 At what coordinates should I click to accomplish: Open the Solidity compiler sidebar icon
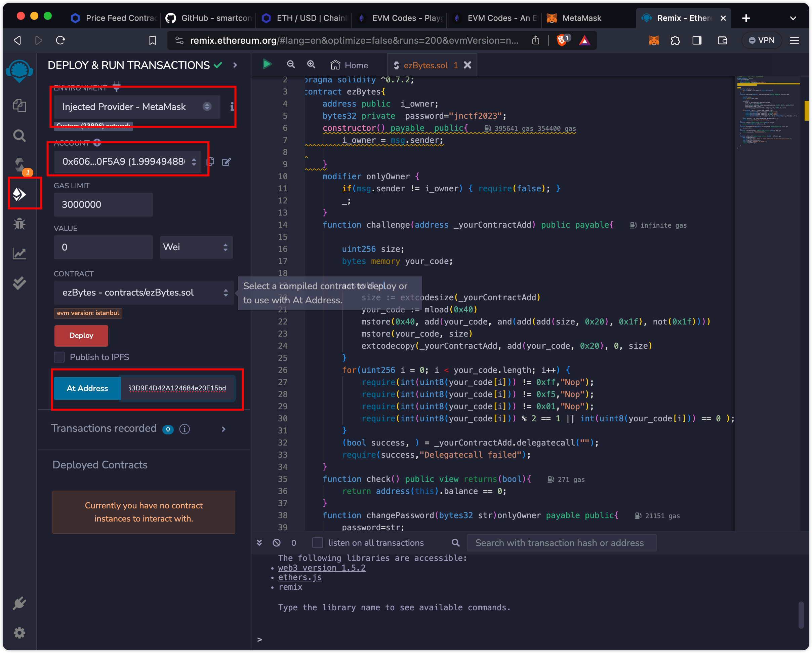19,165
